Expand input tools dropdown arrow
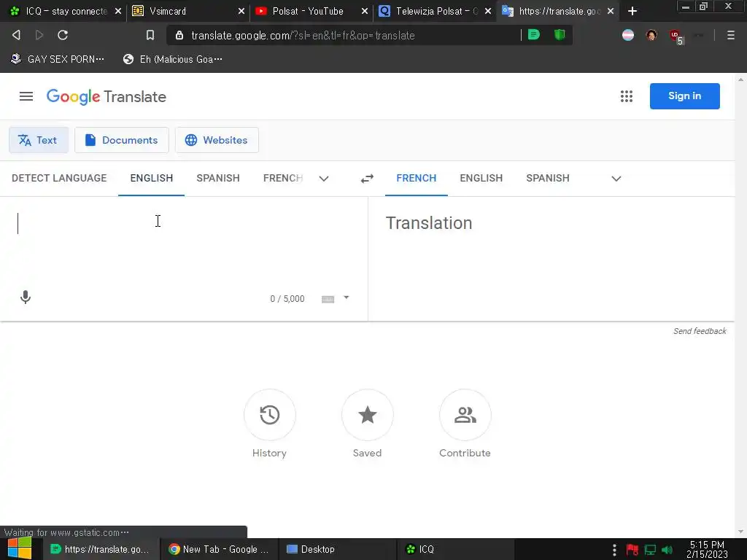Screen dimensions: 747x560 coord(347,297)
